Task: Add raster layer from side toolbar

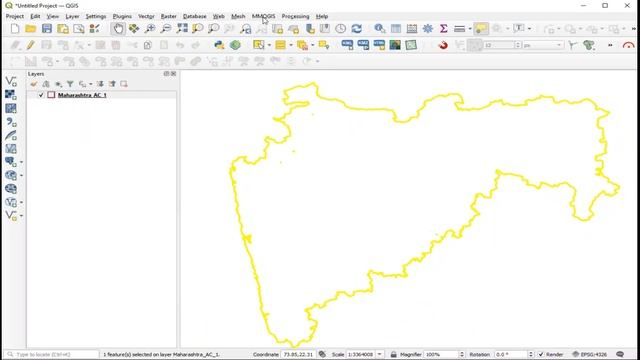Action: pos(11,95)
